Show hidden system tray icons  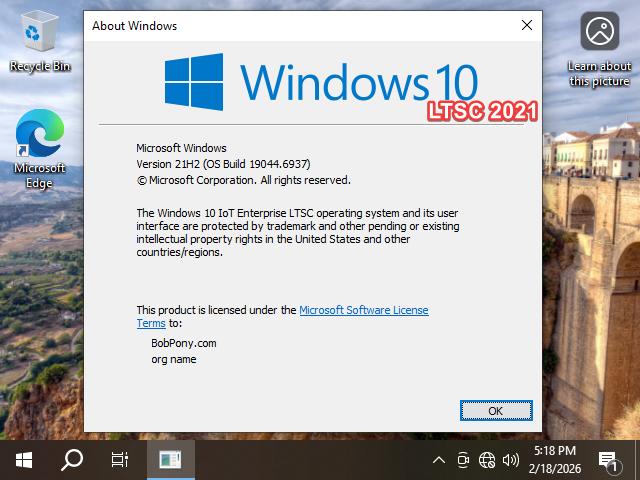(x=439, y=460)
